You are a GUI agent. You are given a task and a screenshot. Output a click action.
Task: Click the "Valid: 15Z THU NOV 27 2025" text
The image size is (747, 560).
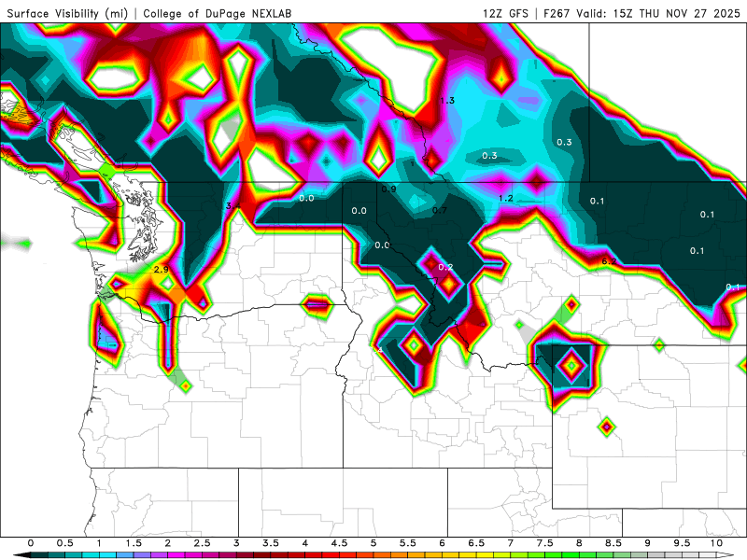click(x=658, y=13)
